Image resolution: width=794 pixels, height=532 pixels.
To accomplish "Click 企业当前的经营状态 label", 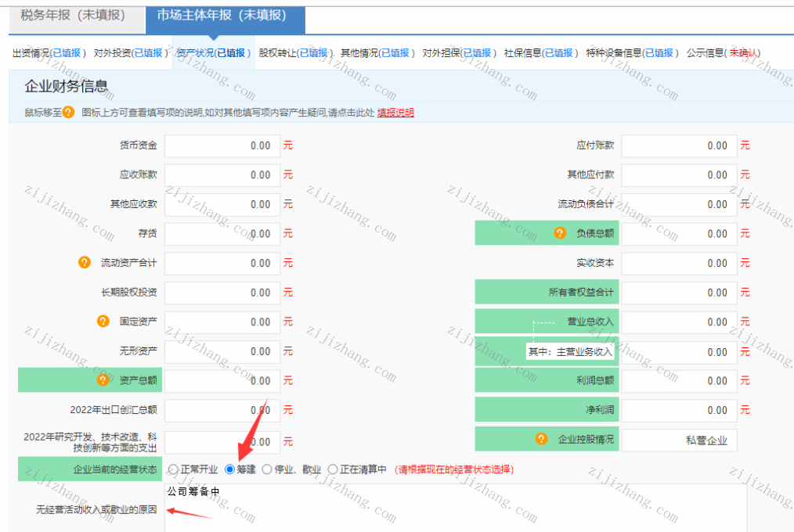I will tap(115, 469).
